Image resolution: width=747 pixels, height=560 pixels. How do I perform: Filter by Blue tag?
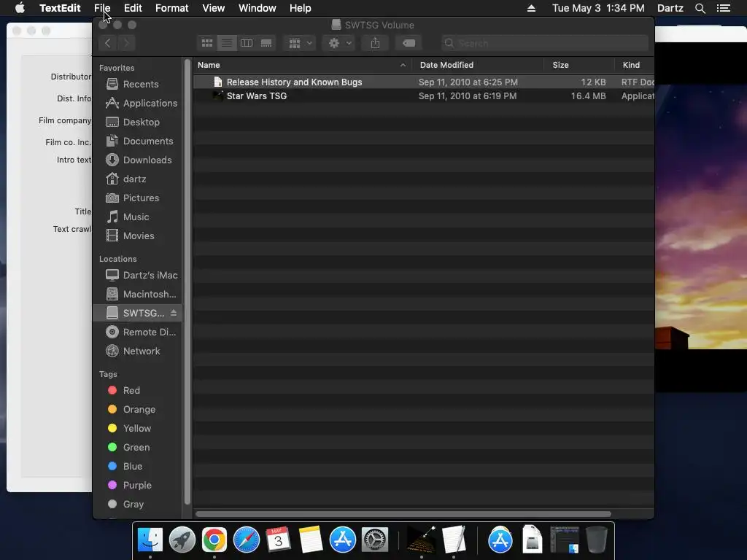pyautogui.click(x=137, y=467)
